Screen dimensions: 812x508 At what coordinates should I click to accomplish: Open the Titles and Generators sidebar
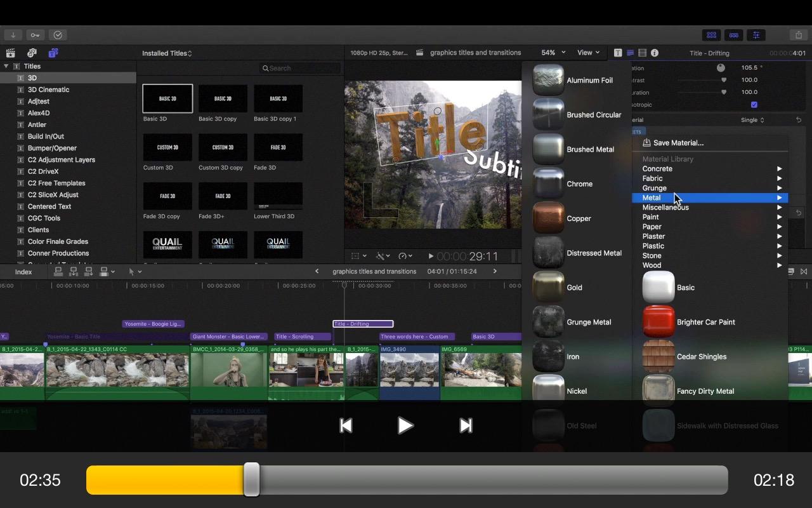53,53
